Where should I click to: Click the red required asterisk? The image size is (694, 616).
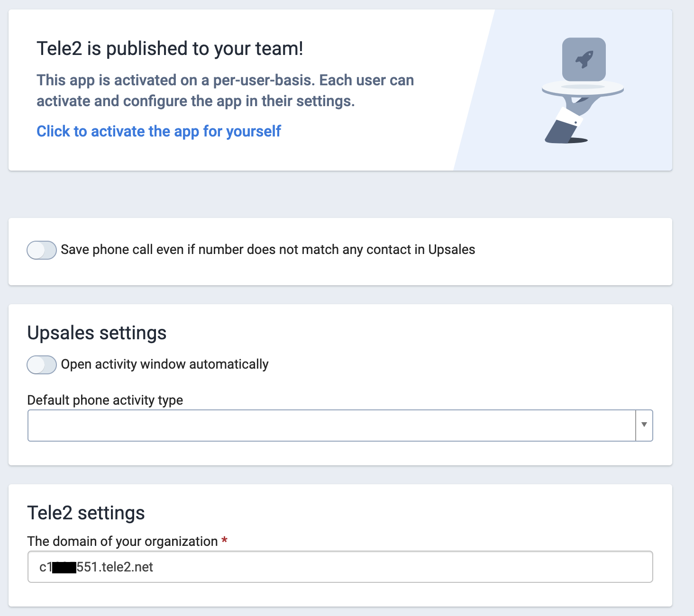225,540
